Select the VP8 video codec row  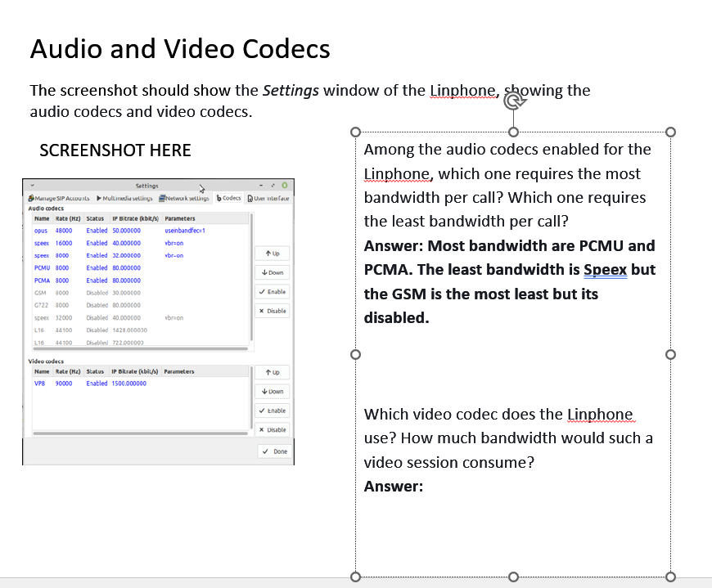tap(141, 384)
